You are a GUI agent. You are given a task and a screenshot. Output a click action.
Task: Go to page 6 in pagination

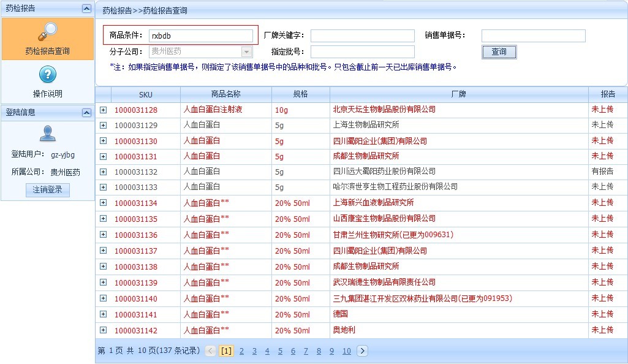pos(293,351)
